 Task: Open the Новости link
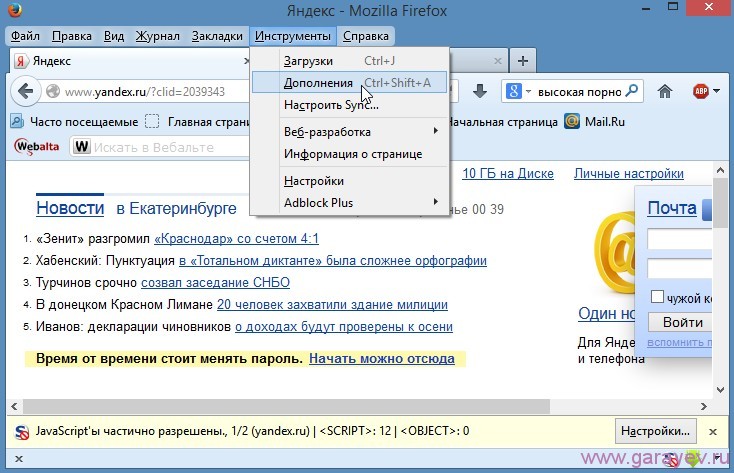tap(70, 208)
